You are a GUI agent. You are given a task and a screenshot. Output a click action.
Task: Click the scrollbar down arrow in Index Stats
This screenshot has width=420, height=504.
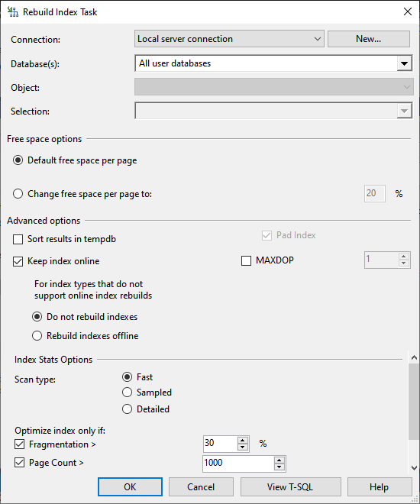tap(414, 467)
